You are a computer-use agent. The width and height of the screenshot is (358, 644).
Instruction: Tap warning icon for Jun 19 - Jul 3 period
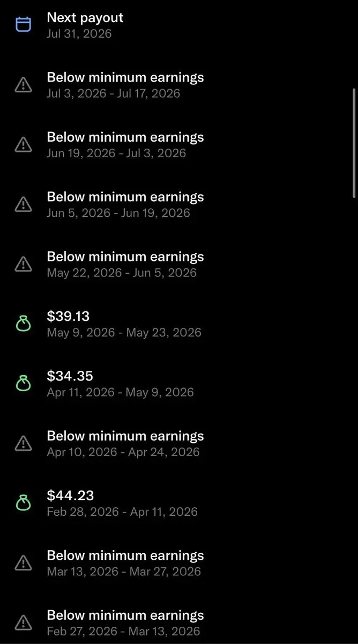click(23, 144)
